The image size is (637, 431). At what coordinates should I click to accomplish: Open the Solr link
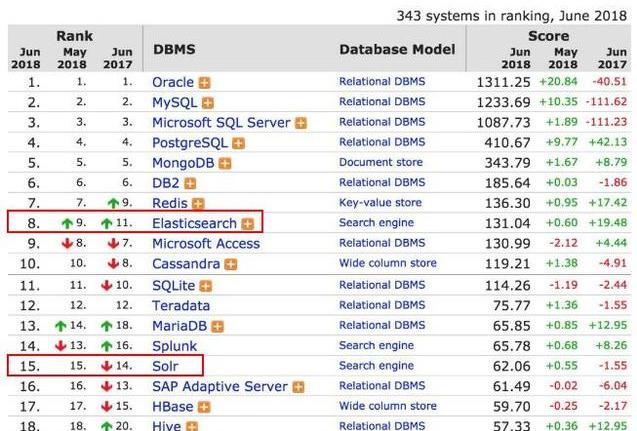165,366
